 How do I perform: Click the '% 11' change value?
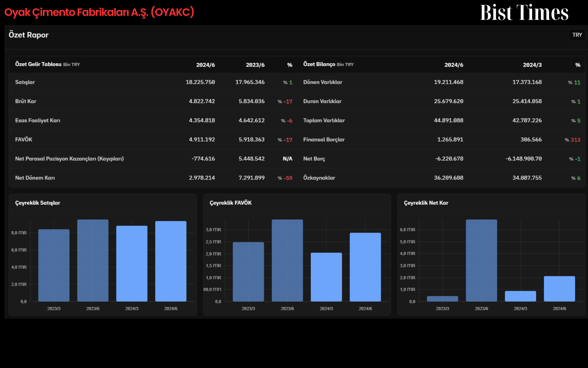[574, 82]
